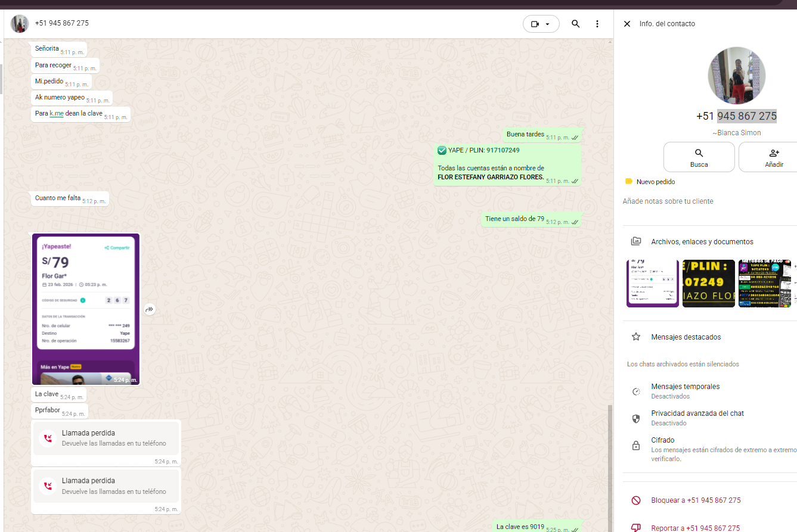Click the search magnifier in chat header

tap(575, 24)
